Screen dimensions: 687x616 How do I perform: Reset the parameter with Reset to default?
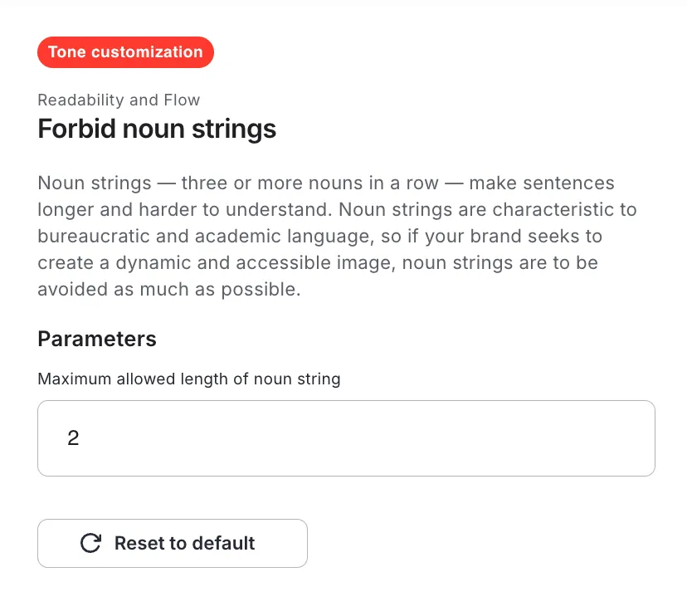click(x=173, y=543)
